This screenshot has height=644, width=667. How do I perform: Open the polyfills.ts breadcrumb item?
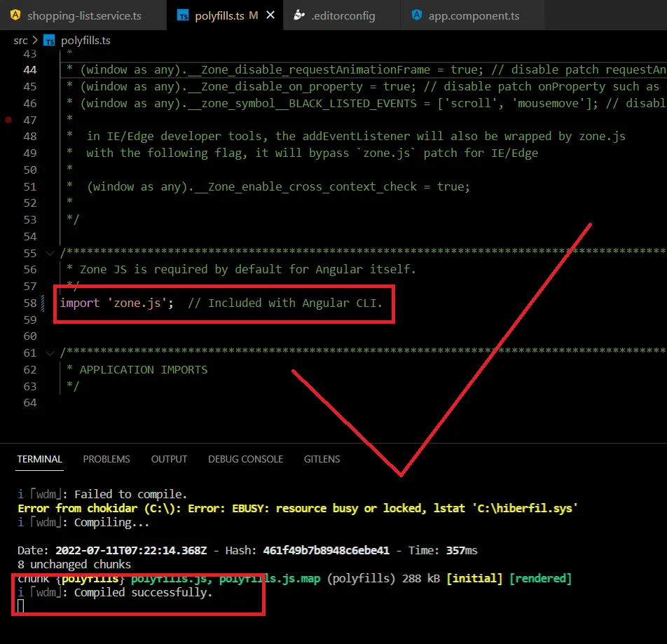[85, 41]
